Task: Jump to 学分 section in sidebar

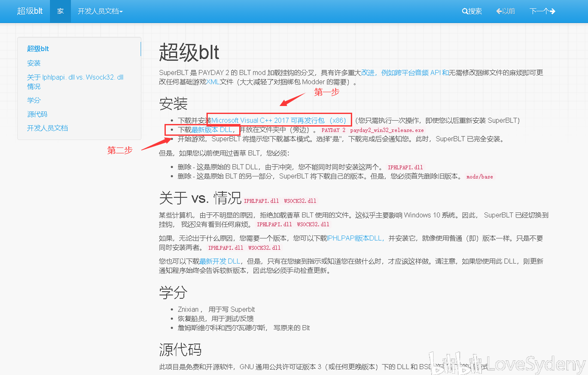Action: (34, 100)
